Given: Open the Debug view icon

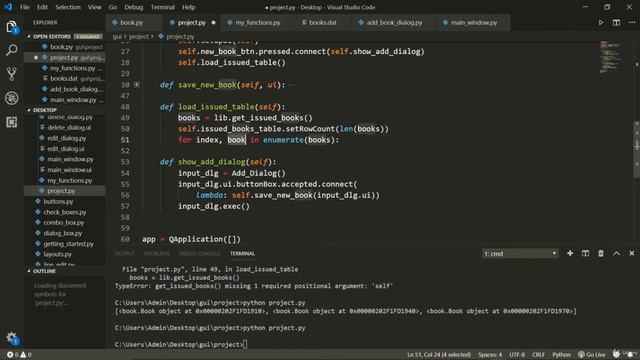Looking at the screenshot, I should (11, 98).
